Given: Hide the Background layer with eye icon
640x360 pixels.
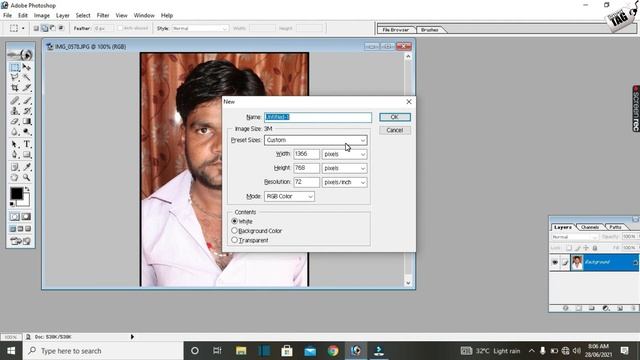Looking at the screenshot, I should [555, 262].
